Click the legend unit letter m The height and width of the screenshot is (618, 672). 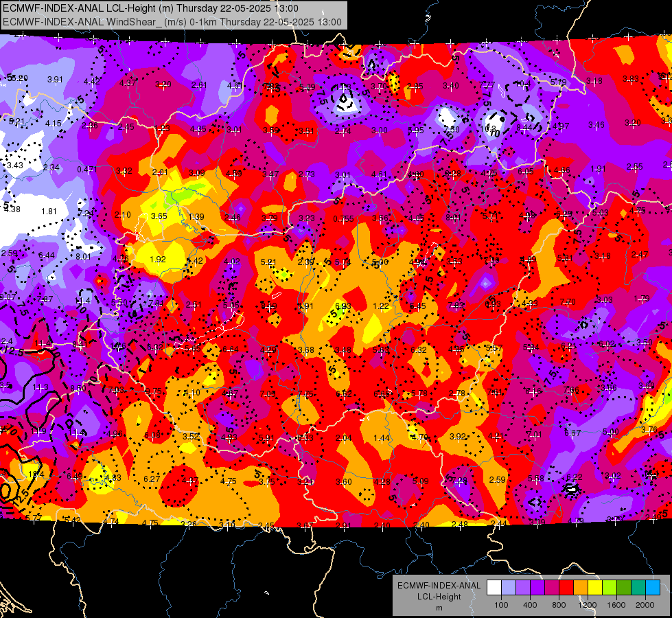click(439, 608)
